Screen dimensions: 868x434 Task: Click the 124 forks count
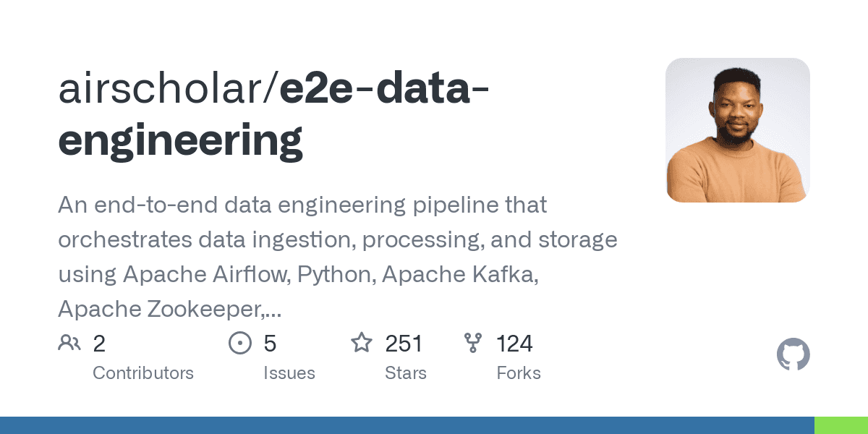(x=515, y=344)
